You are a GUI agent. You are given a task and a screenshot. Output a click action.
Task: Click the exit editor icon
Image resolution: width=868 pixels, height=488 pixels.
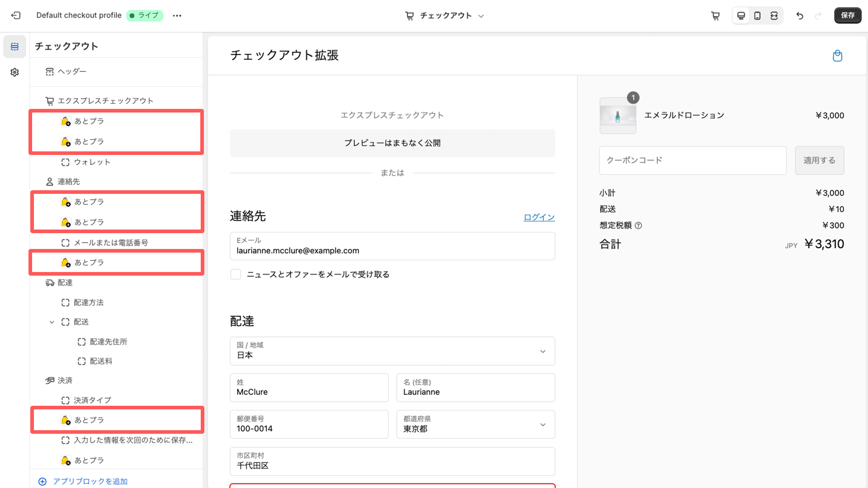(x=16, y=15)
